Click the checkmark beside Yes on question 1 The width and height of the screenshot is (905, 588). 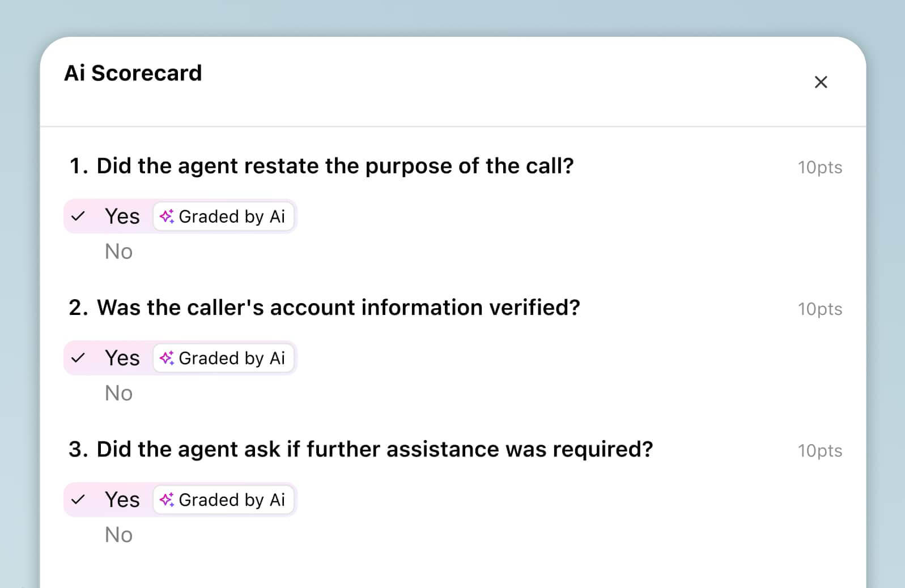(79, 216)
